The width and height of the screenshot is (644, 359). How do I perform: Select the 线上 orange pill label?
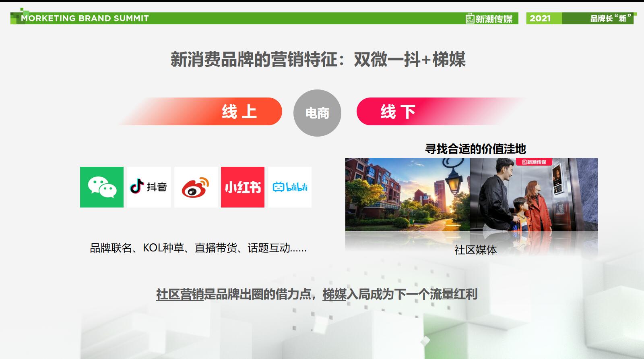click(x=239, y=112)
